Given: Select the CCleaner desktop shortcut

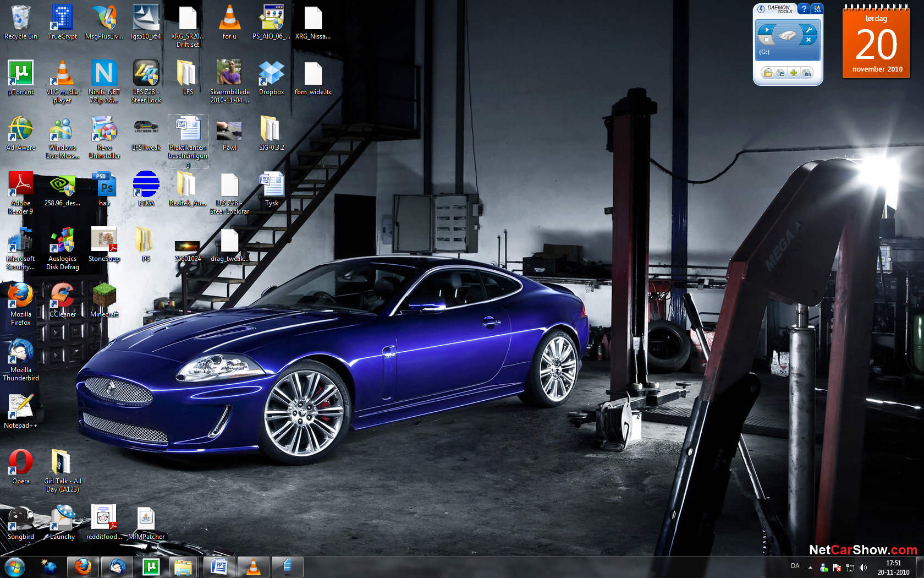Looking at the screenshot, I should tap(62, 301).
